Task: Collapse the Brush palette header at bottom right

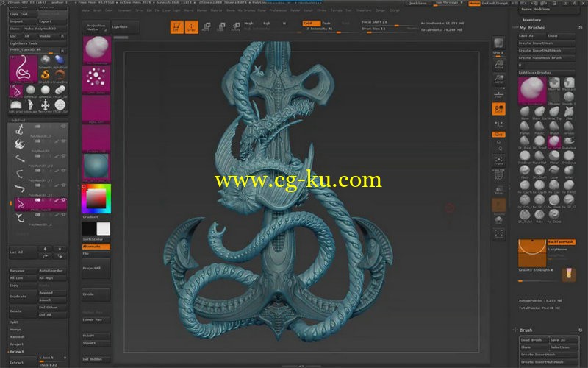Action: (526, 330)
